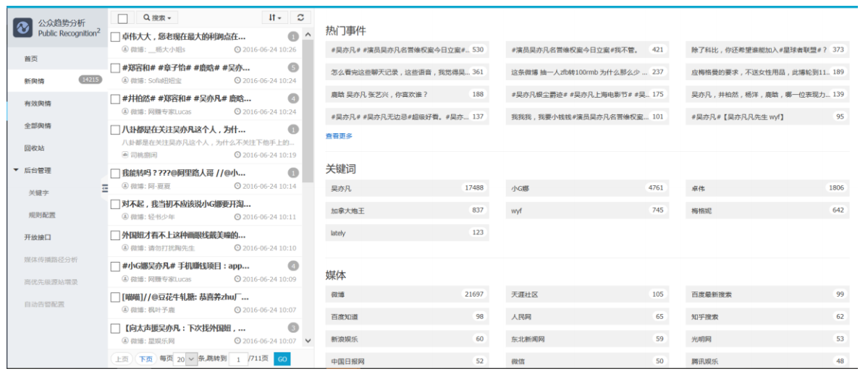Click the blue GO button
868x374 pixels.
pyautogui.click(x=282, y=359)
